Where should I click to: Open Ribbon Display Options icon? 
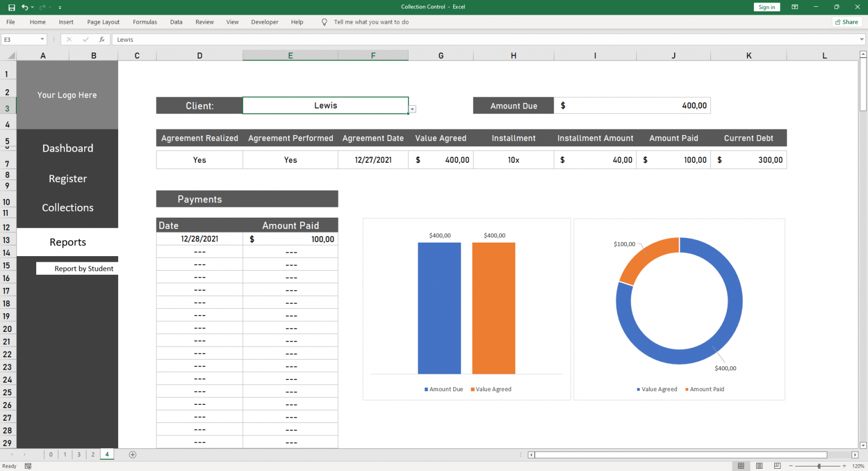click(x=795, y=7)
